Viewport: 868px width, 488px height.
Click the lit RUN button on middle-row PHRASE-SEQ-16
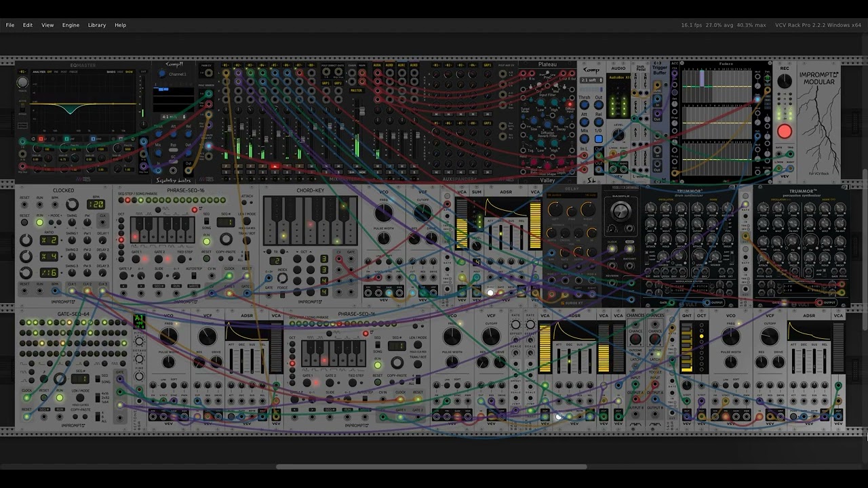coord(206,241)
